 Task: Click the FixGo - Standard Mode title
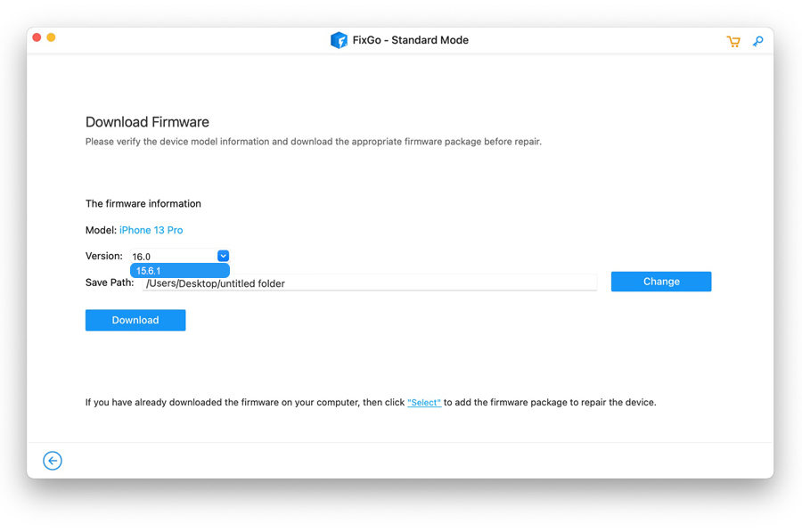[410, 40]
